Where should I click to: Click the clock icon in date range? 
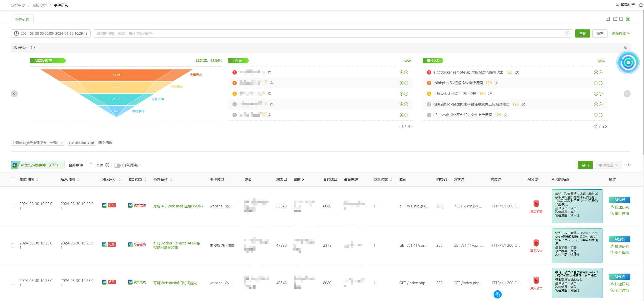[x=16, y=33]
